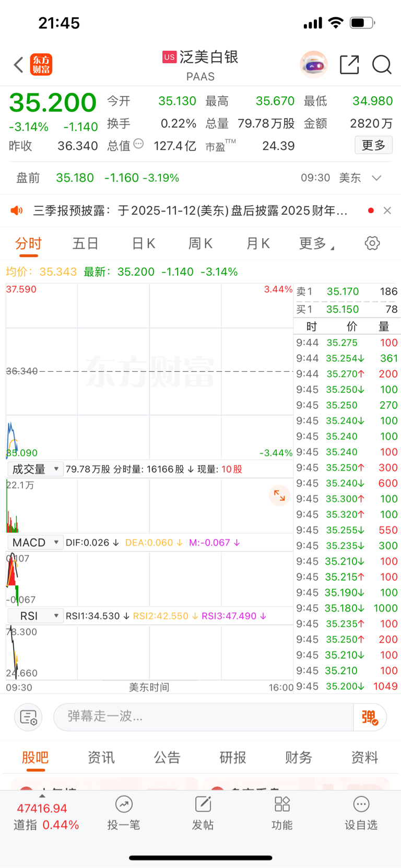Open the AI assistant robot avatar

314,65
